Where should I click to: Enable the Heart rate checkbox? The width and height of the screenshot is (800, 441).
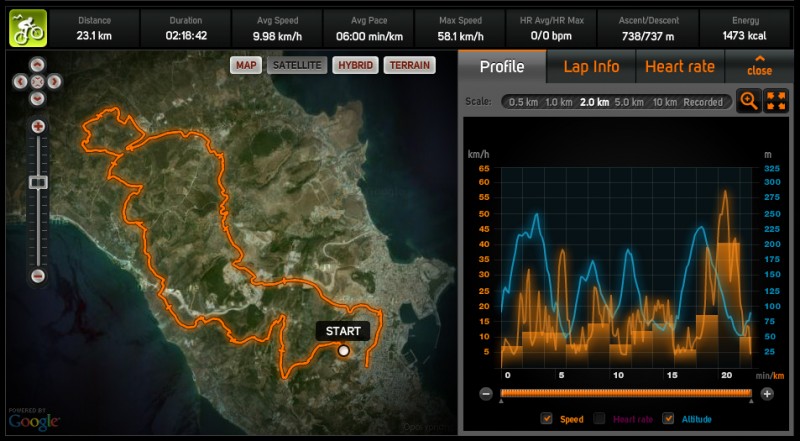pos(599,419)
